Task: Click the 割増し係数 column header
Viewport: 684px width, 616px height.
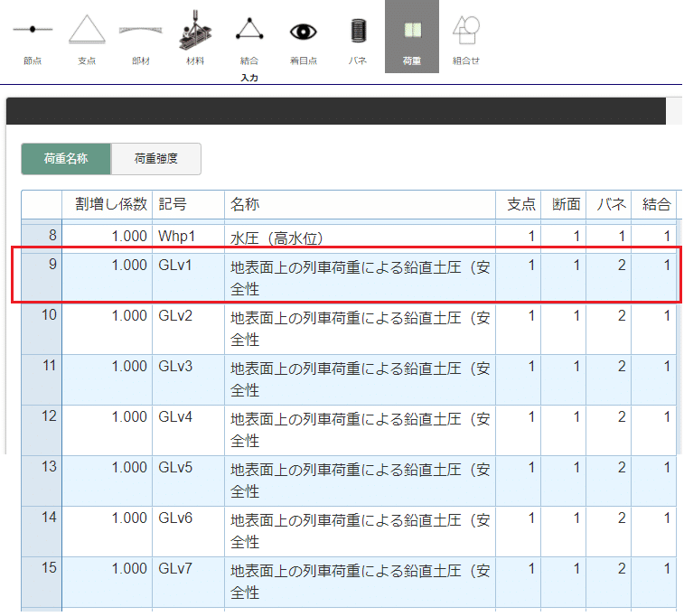Action: [108, 204]
